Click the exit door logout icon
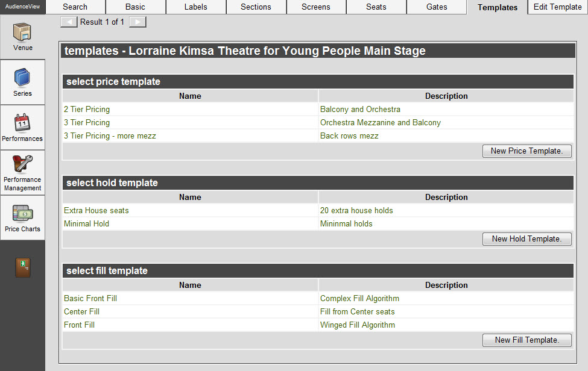Screen dimensions: 588x371 pyautogui.click(x=23, y=267)
